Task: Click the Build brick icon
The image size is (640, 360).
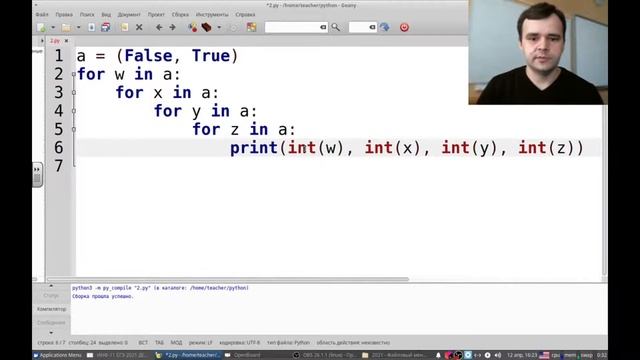Action: point(207,27)
